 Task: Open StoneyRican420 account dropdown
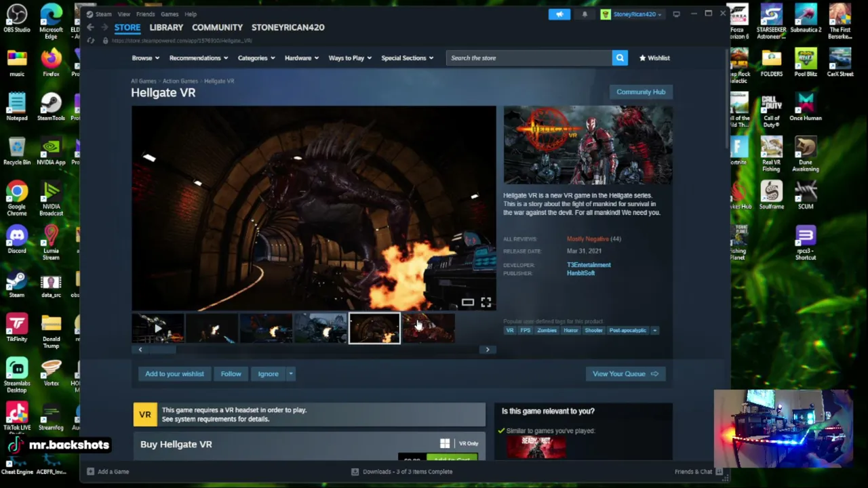coord(632,14)
